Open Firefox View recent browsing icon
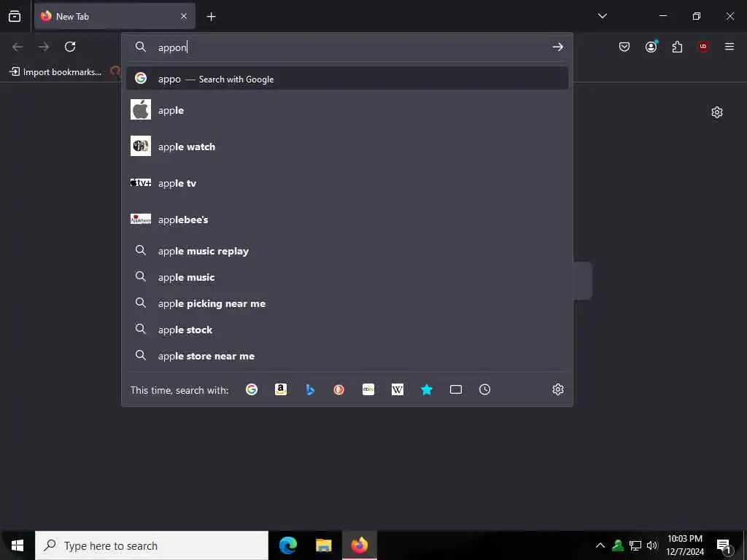Viewport: 747px width, 560px height. pos(15,16)
